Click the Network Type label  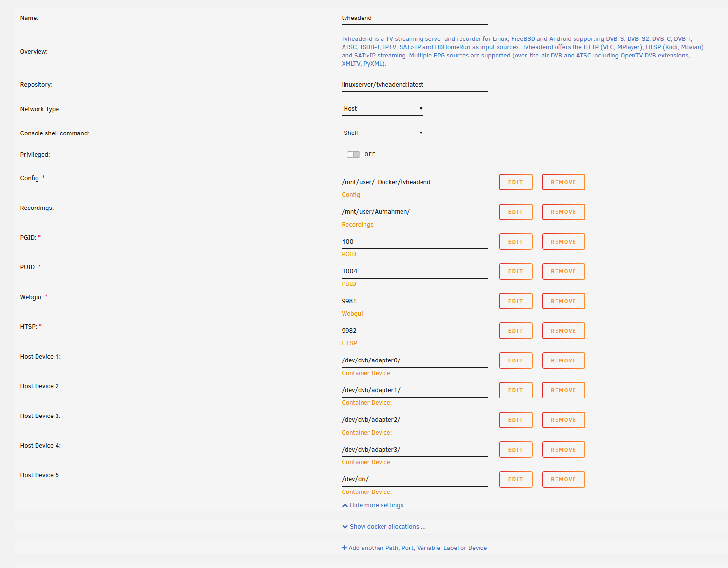pyautogui.click(x=40, y=109)
